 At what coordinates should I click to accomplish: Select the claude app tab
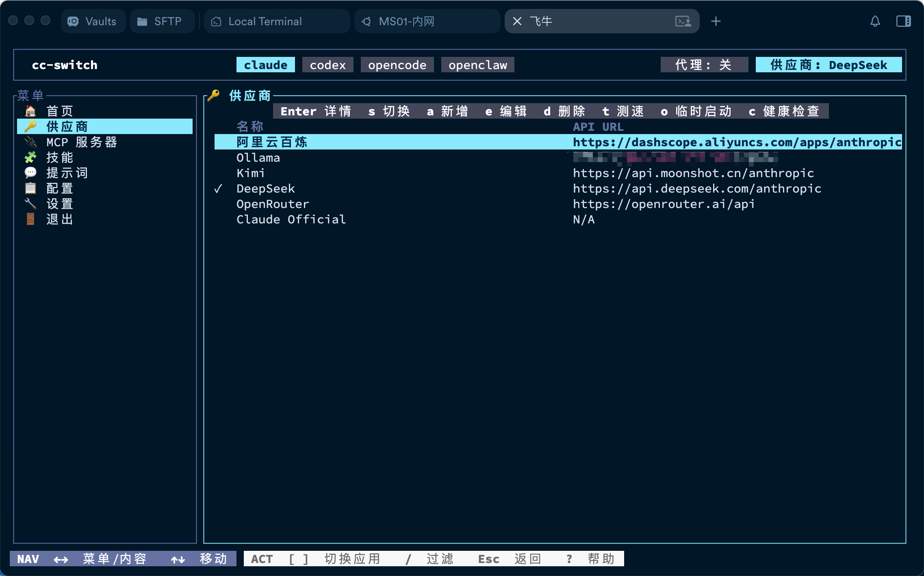[x=266, y=65]
